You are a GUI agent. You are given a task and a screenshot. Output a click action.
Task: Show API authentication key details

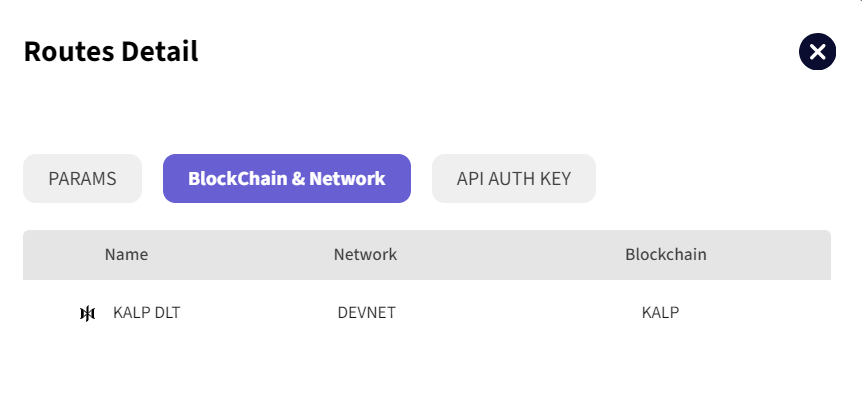point(514,179)
